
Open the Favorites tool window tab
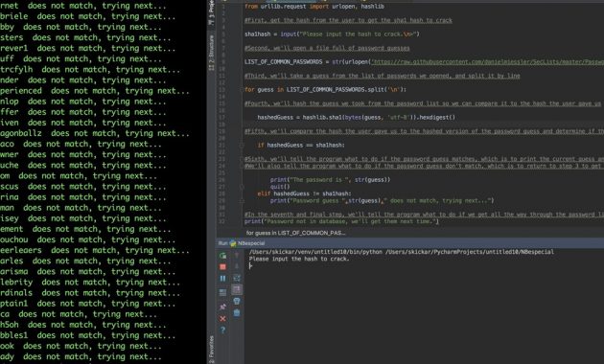211,349
